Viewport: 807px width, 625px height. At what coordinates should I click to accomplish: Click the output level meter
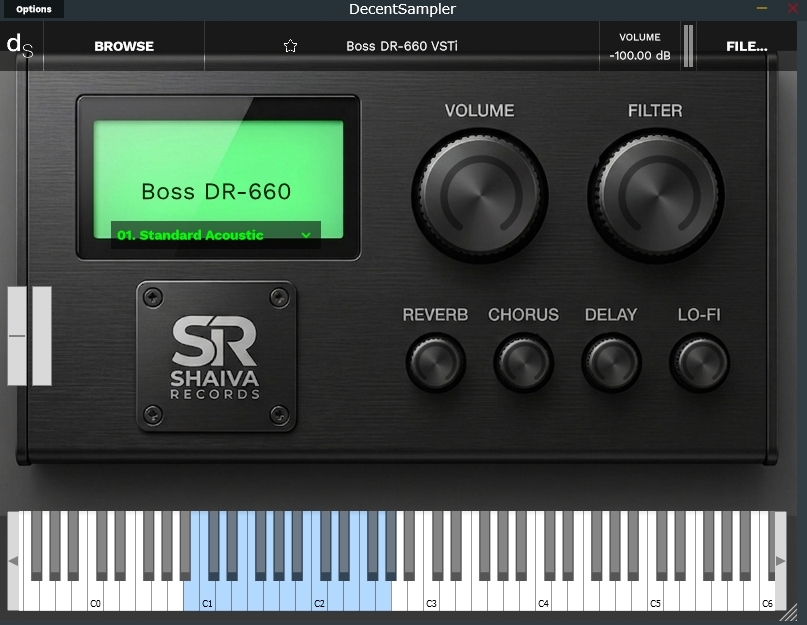point(688,46)
